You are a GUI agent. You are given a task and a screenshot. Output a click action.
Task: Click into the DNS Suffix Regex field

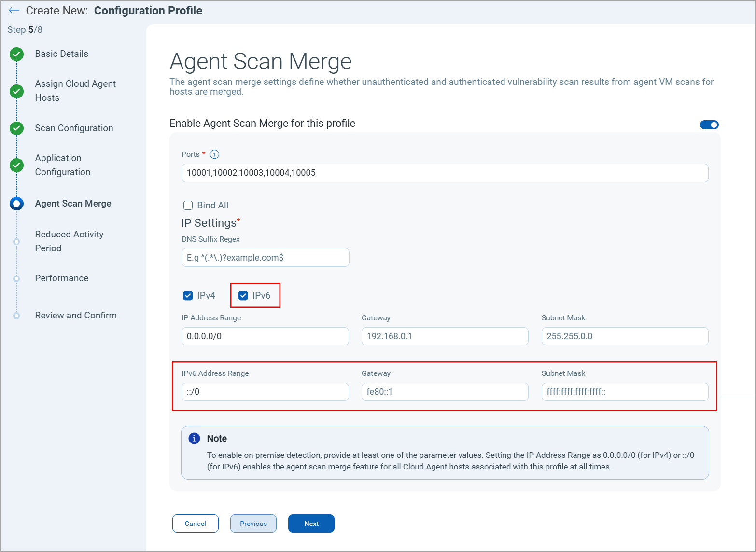pyautogui.click(x=265, y=258)
